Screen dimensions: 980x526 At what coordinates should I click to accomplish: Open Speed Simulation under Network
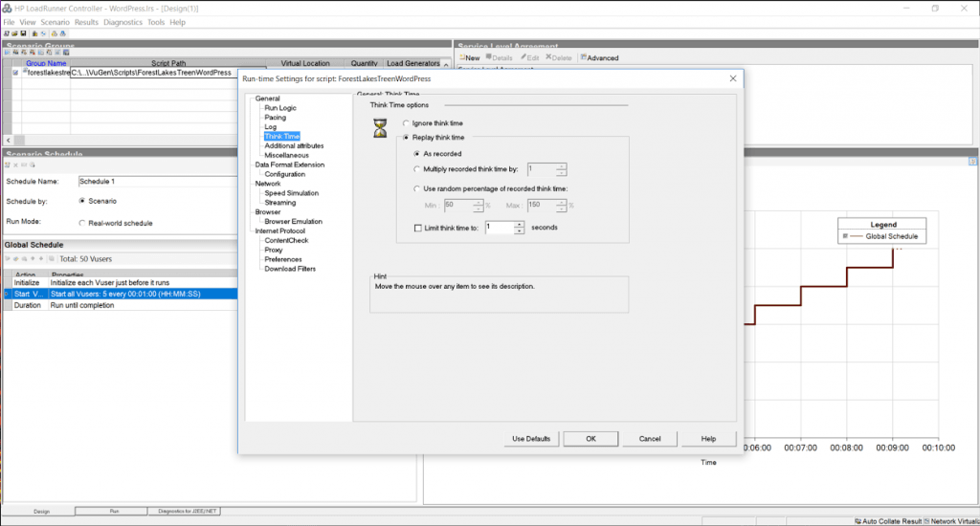(x=291, y=193)
